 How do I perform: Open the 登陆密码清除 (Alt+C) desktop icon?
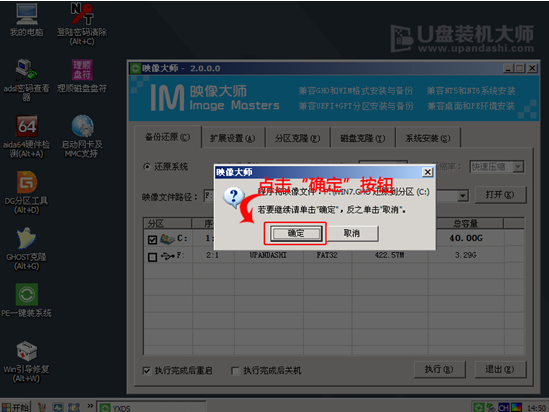coord(82,24)
